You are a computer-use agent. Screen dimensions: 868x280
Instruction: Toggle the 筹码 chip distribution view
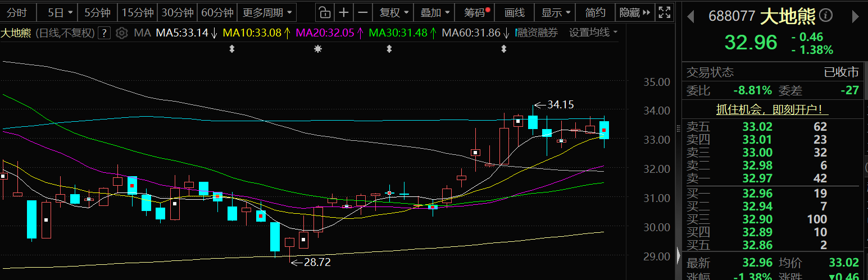pos(477,12)
